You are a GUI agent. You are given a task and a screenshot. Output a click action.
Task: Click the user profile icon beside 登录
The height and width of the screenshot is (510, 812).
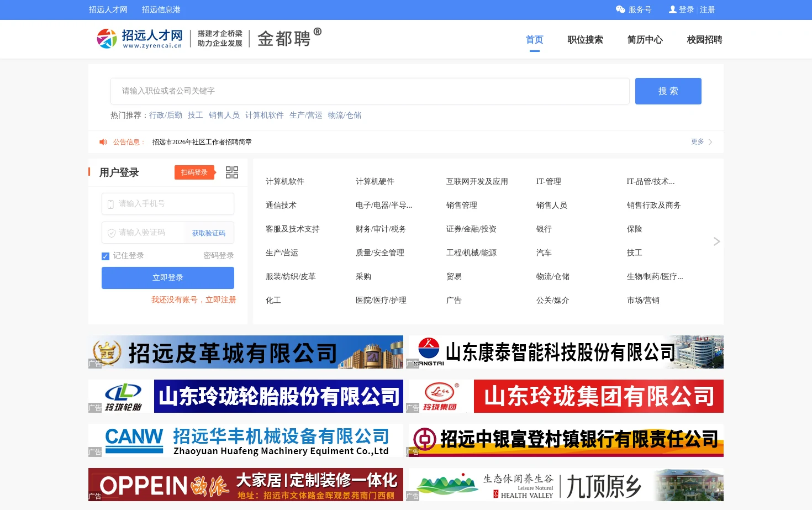(672, 9)
